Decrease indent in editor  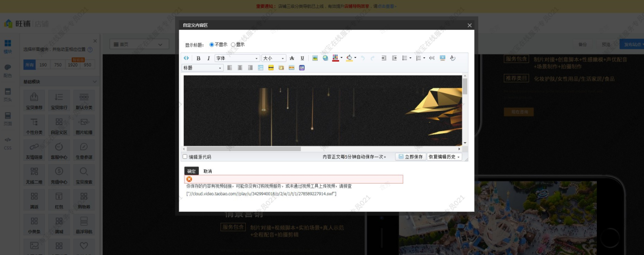394,58
